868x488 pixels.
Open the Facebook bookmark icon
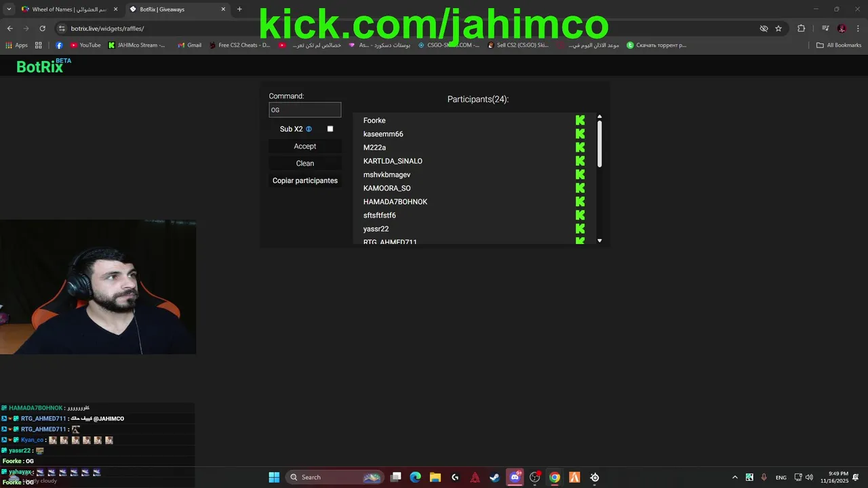coord(59,45)
